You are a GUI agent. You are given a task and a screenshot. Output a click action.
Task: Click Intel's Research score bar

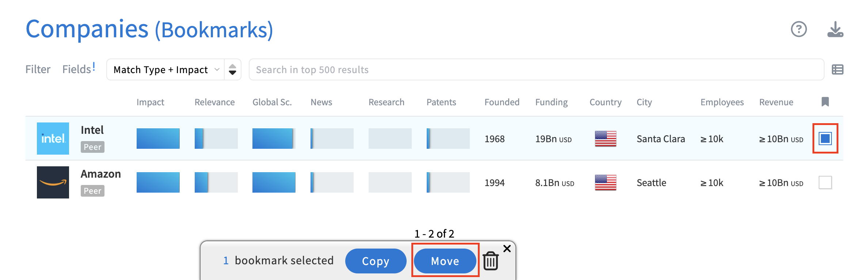tap(390, 139)
